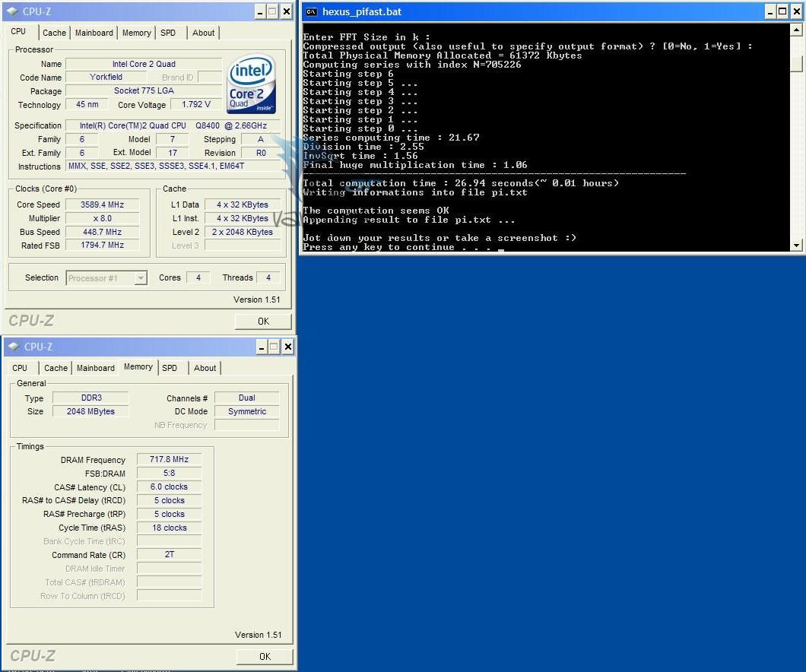Click Core Speed value '3589.4 MHz'

[x=103, y=204]
